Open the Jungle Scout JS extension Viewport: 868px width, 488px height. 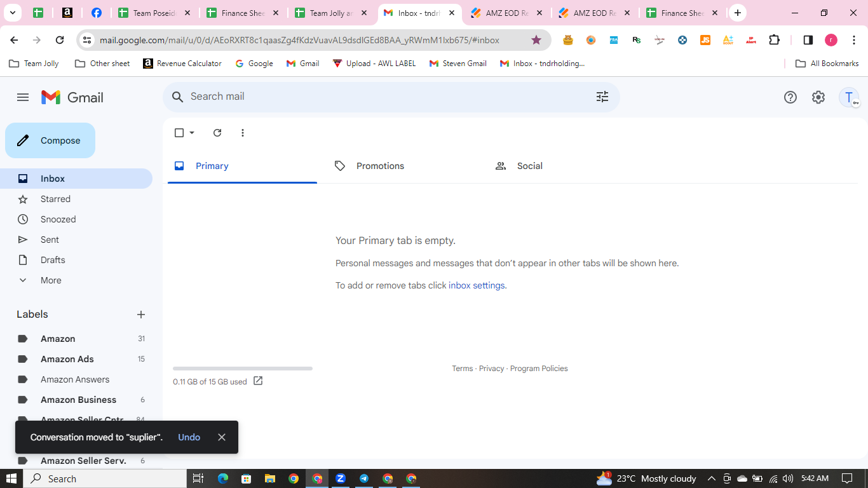coord(705,40)
